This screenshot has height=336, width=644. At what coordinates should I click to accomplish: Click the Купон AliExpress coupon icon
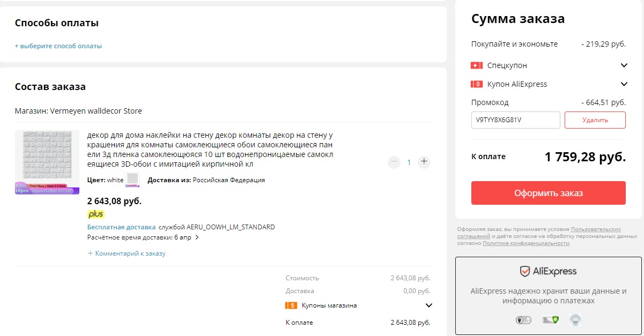coord(477,84)
